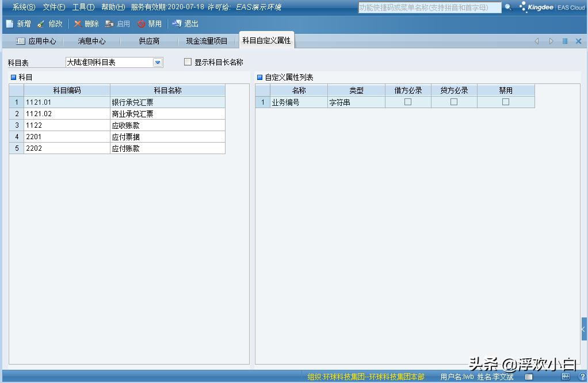Check 借方必录 for 业务编号 attribute
The height and width of the screenshot is (383, 588).
click(x=407, y=102)
